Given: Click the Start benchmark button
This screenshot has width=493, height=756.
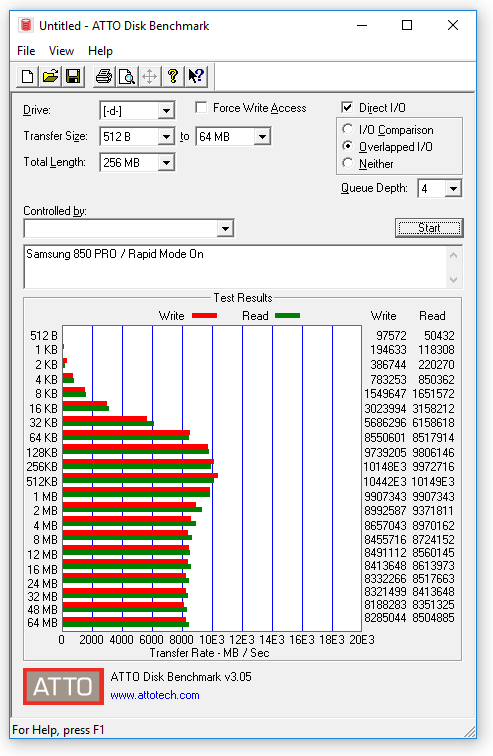Looking at the screenshot, I should click(429, 228).
